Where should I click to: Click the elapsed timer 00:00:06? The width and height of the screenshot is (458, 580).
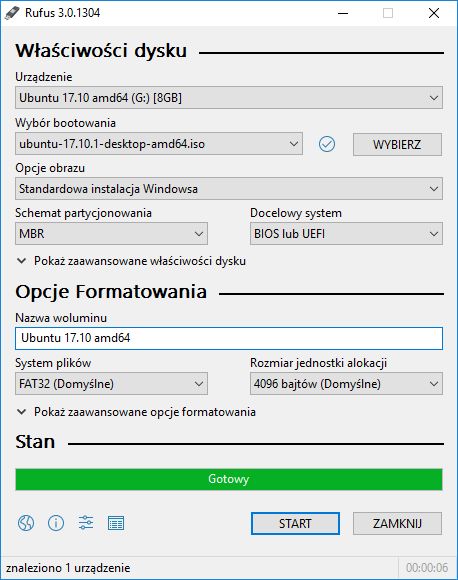point(427,568)
